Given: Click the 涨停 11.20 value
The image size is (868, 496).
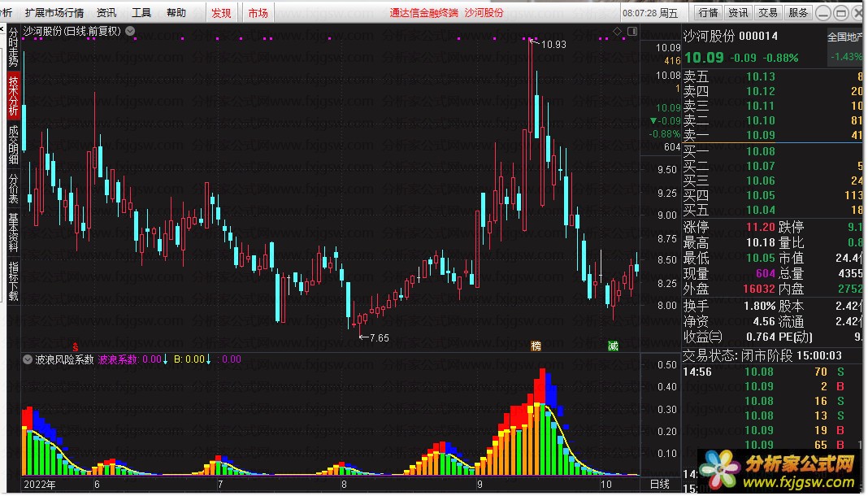Looking at the screenshot, I should pos(760,227).
